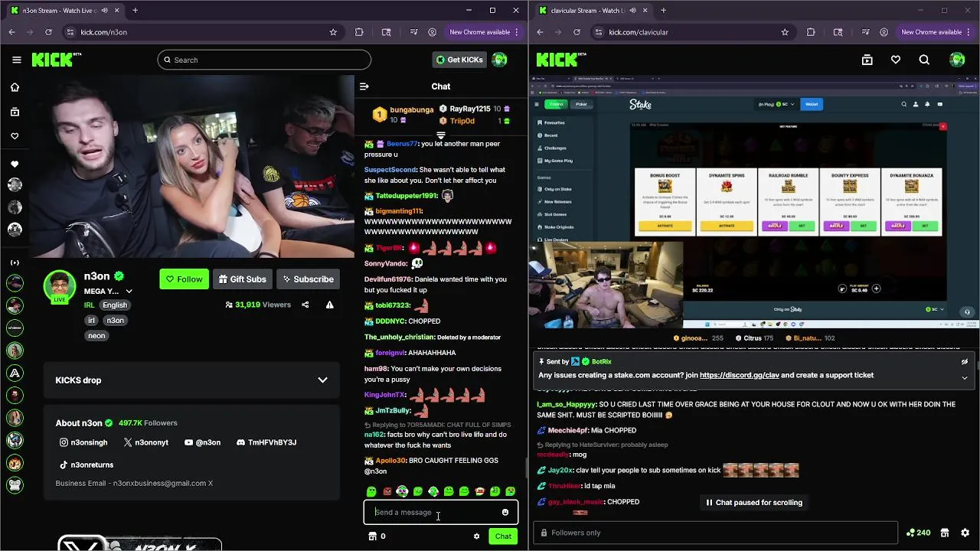Click Followers only chat input in clavicular
The image size is (980, 551).
(x=716, y=533)
